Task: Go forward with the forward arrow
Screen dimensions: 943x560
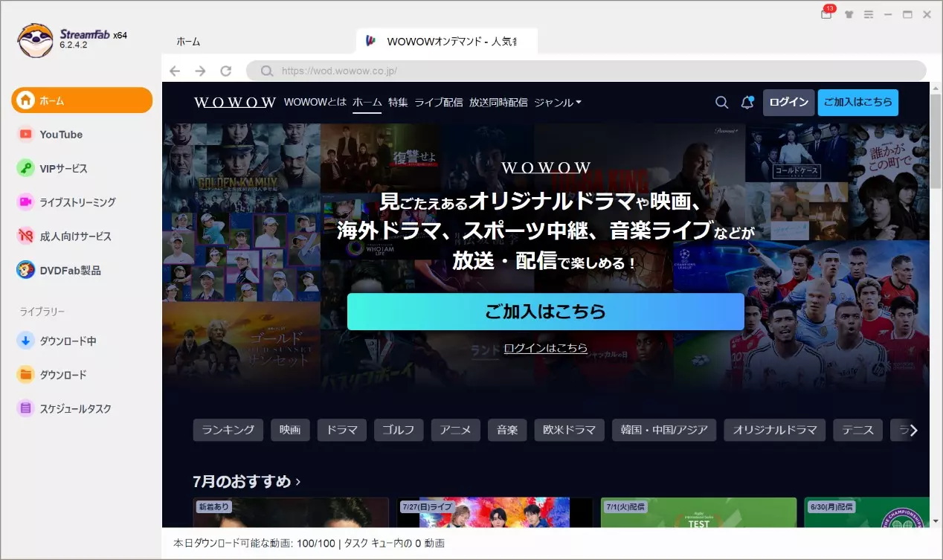Action: pyautogui.click(x=200, y=71)
